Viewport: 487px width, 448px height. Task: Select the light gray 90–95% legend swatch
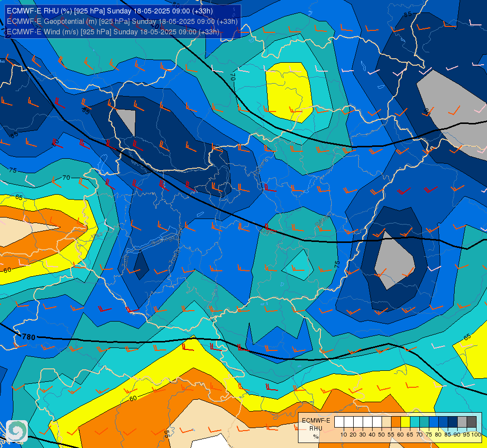click(x=462, y=422)
